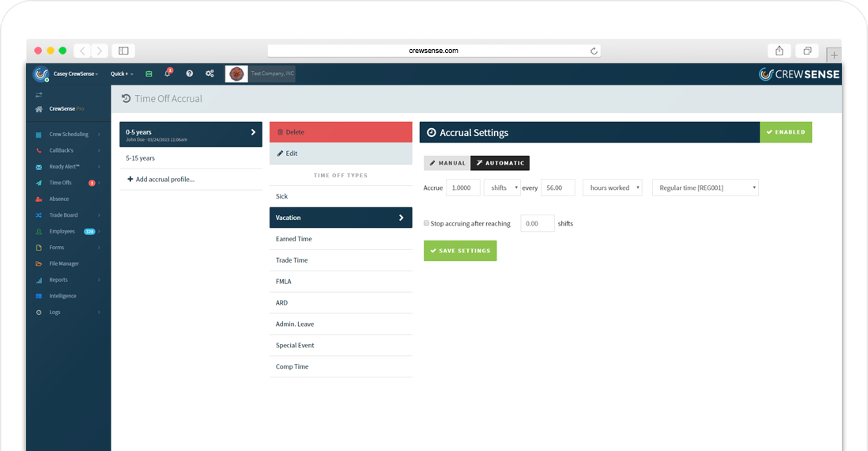Expand the Trade Board menu chevron
Viewport: 868px width, 451px height.
99,215
